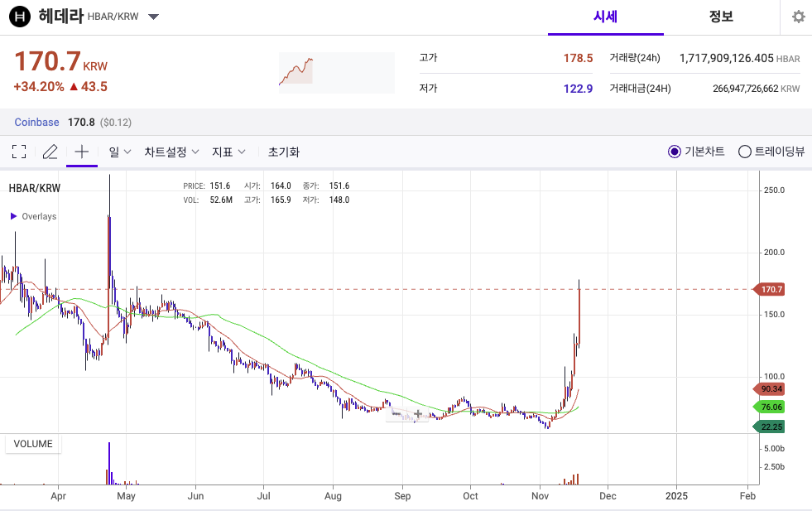
Task: Click the 250.0 price axis label
Action: [x=774, y=190]
